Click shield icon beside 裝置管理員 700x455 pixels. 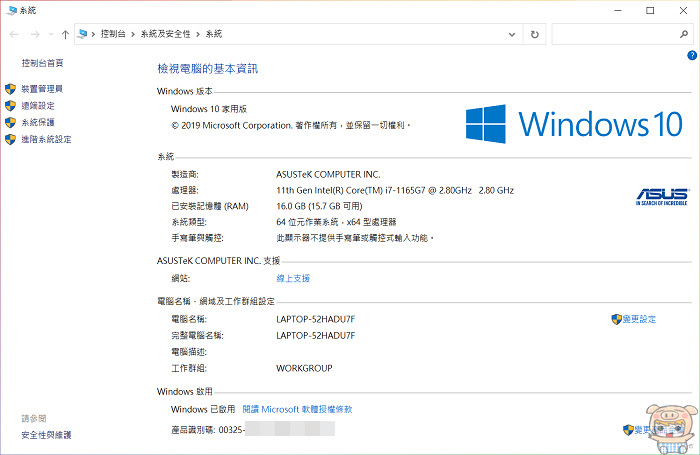[x=10, y=89]
